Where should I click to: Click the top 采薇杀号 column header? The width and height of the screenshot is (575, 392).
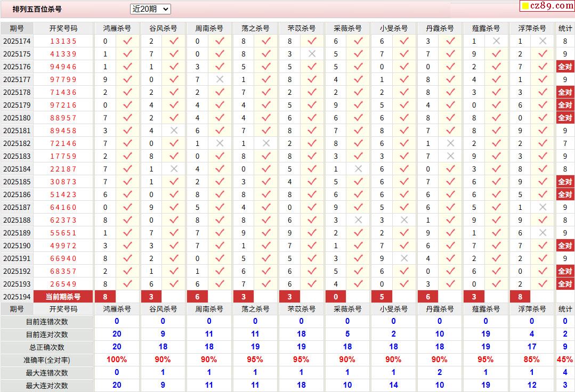[x=347, y=28]
